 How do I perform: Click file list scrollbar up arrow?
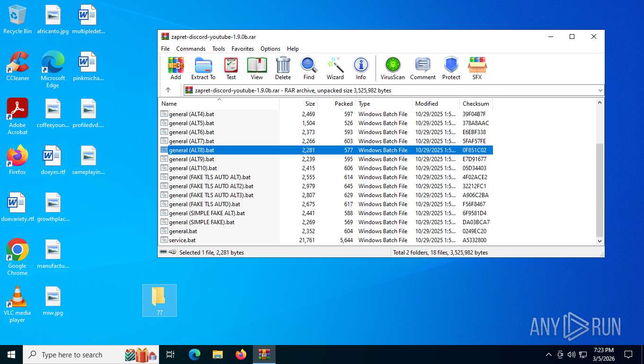(600, 102)
